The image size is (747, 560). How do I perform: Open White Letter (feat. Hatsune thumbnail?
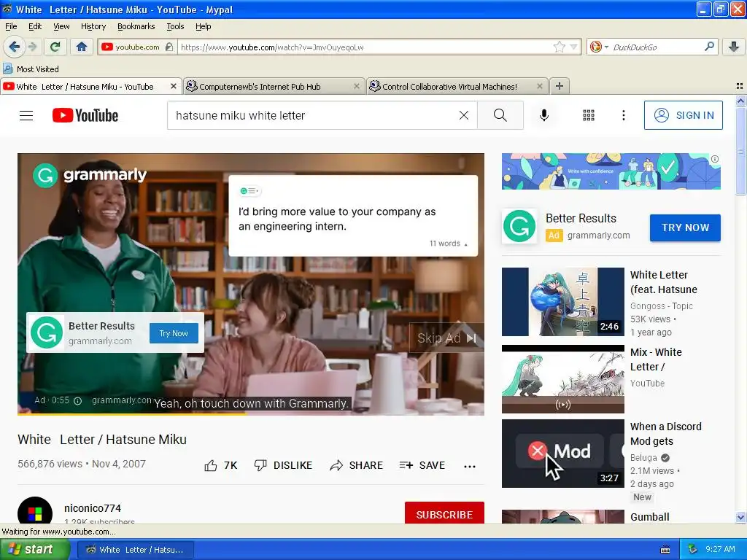coord(562,301)
